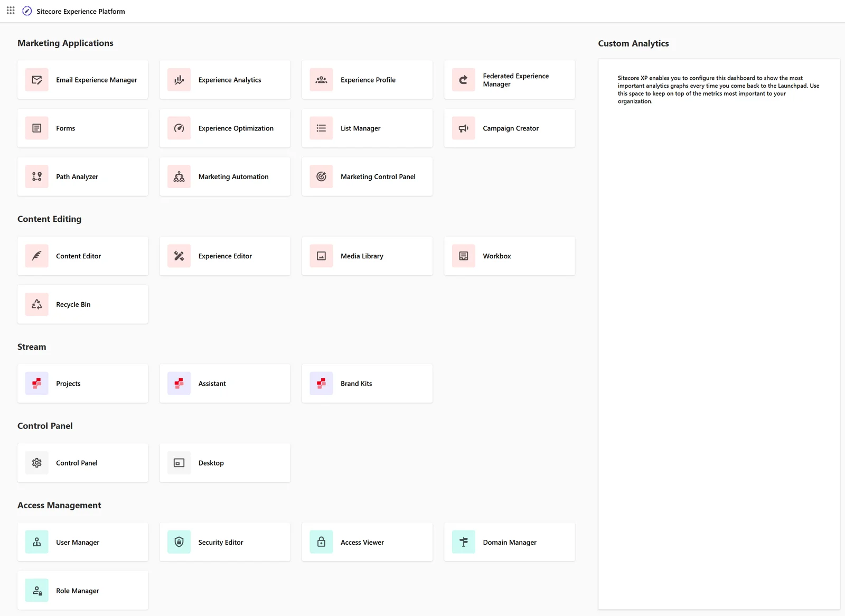Screen dimensions: 845x616
Task: Click Access Viewer lock icon
Action: [x=321, y=542]
